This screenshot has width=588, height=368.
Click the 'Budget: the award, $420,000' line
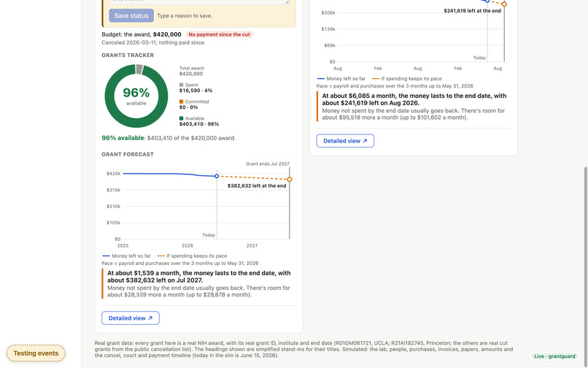pos(142,34)
